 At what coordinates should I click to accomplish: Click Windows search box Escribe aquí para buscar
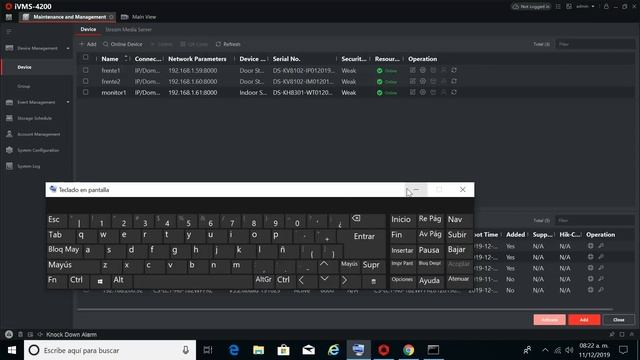pos(110,350)
